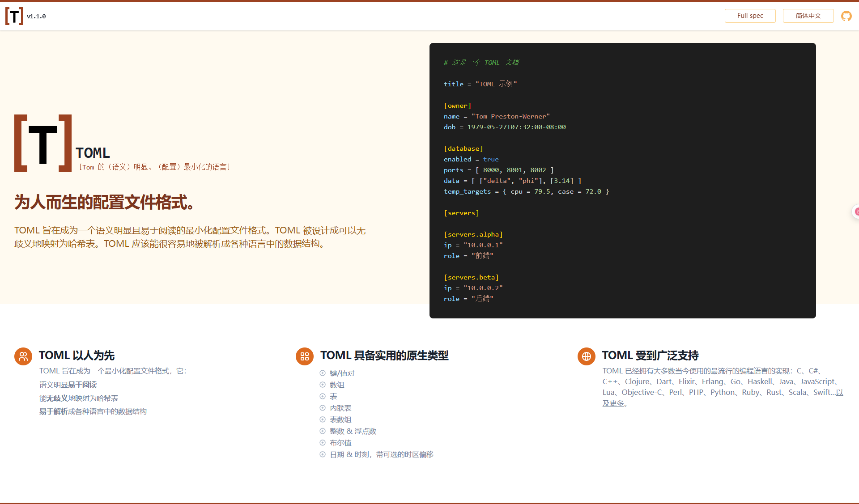Open the 简体中文 language selector
The width and height of the screenshot is (859, 504).
pos(808,16)
